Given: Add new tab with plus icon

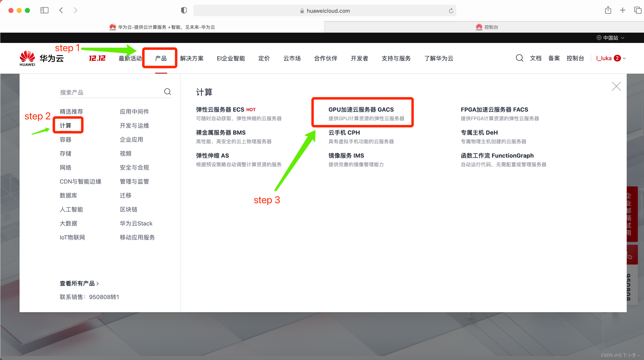Looking at the screenshot, I should (x=623, y=10).
